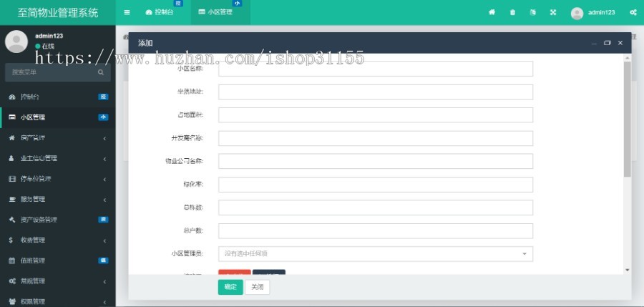Image resolution: width=644 pixels, height=307 pixels.
Task: Expand 权限管理 submenu chevron
Action: coord(104,302)
